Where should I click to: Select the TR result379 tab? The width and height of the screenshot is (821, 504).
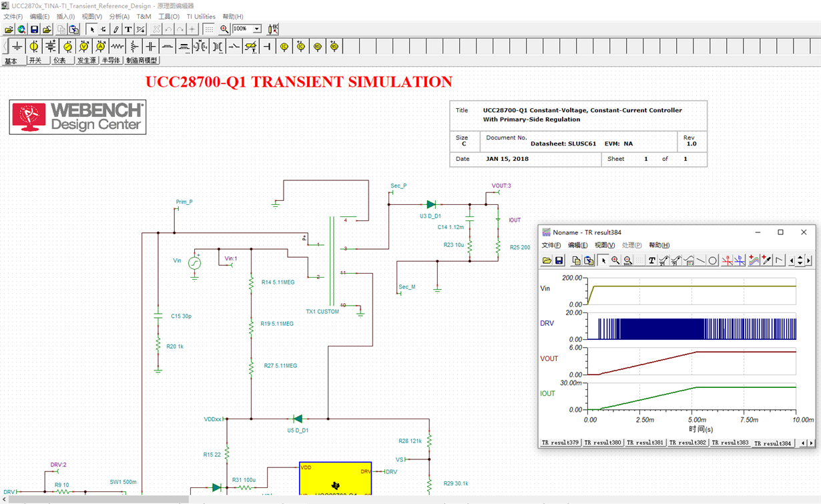[x=561, y=443]
